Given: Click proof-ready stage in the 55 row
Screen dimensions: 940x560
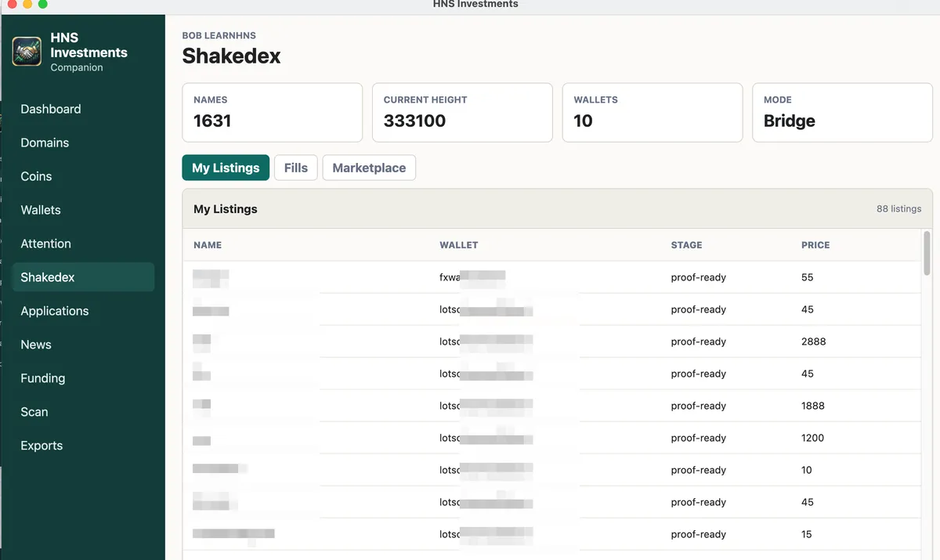Looking at the screenshot, I should (699, 277).
